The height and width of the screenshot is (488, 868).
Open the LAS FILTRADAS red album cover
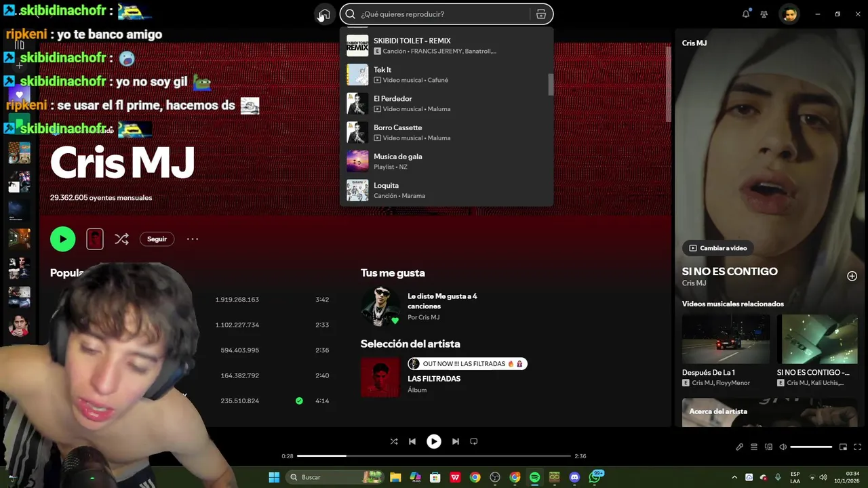[380, 378]
